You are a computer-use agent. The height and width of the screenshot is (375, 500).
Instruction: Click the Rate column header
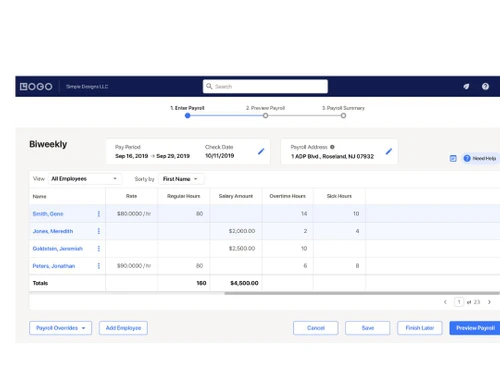coord(131,196)
